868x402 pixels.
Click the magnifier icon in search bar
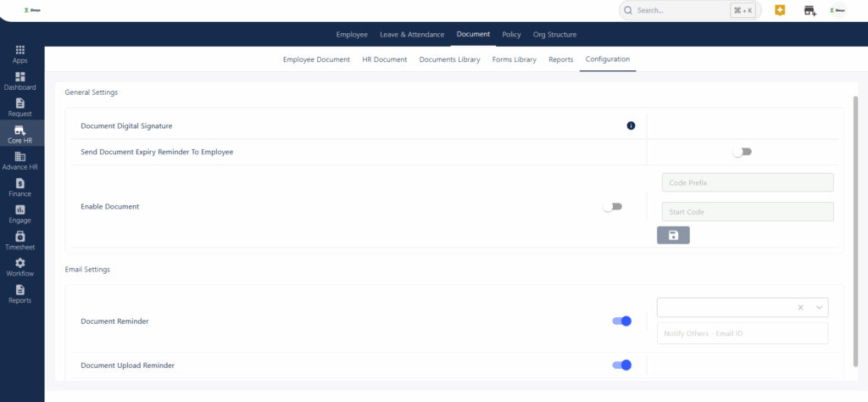click(x=628, y=10)
